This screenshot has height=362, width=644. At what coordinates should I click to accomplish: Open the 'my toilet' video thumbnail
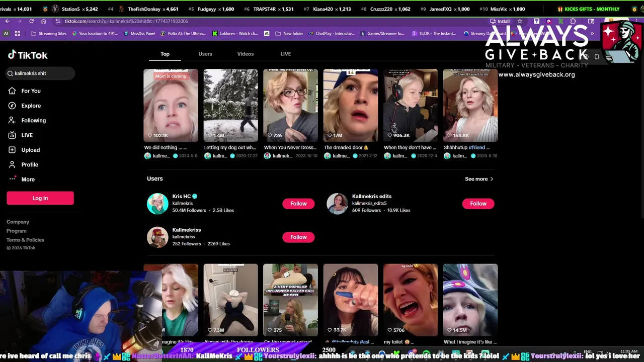click(410, 300)
